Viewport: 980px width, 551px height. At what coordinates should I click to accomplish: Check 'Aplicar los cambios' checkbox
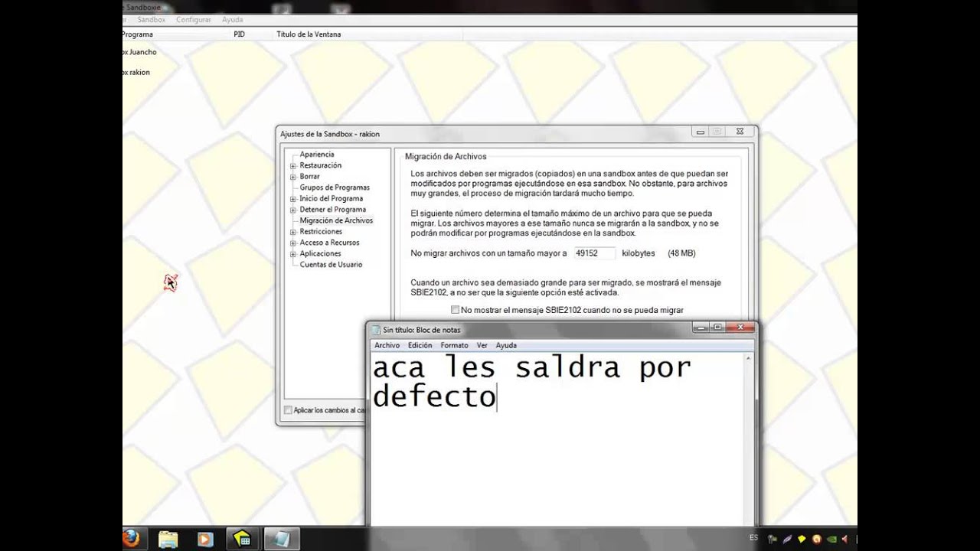[x=288, y=410]
